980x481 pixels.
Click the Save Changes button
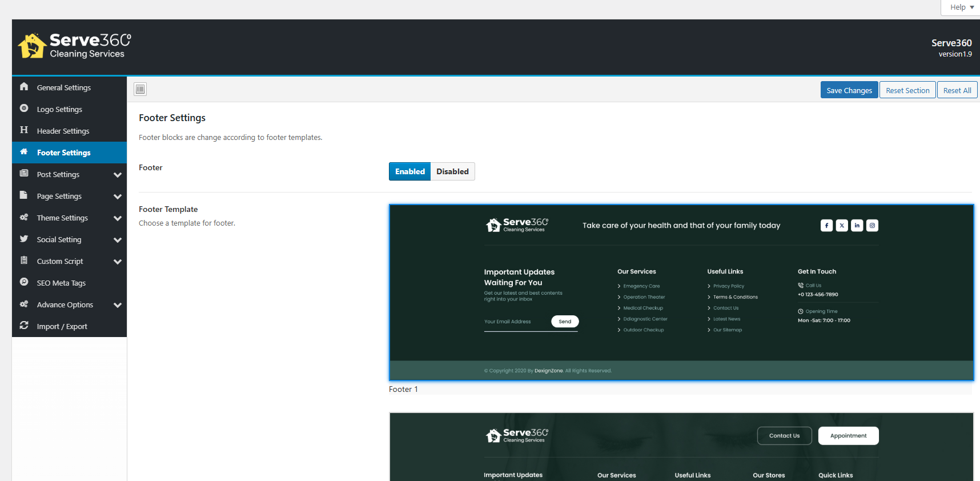point(849,90)
